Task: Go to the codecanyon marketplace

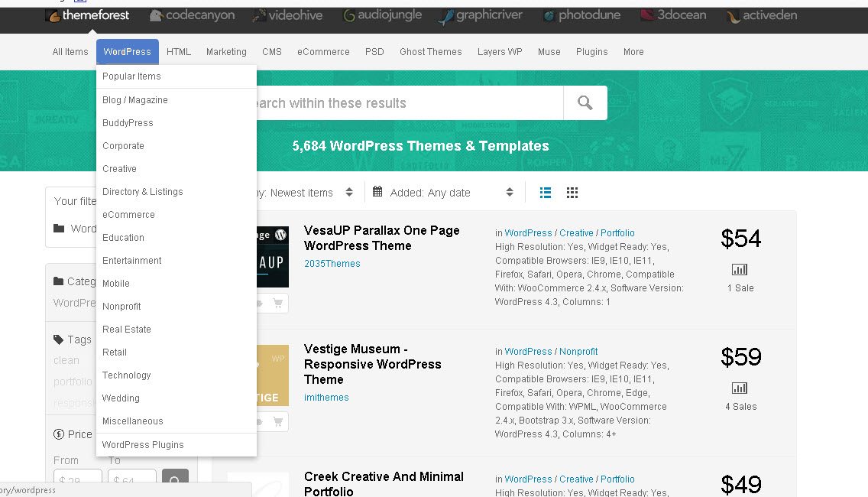Action: [193, 15]
